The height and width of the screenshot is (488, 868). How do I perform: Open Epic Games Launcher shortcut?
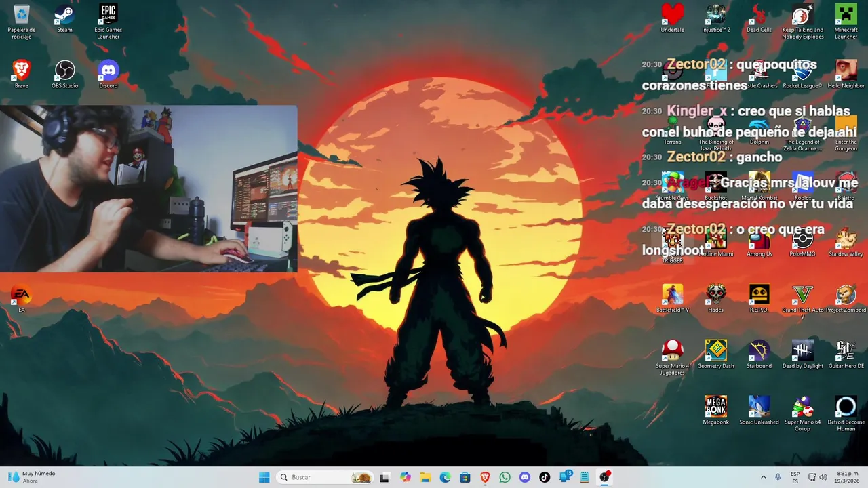108,21
